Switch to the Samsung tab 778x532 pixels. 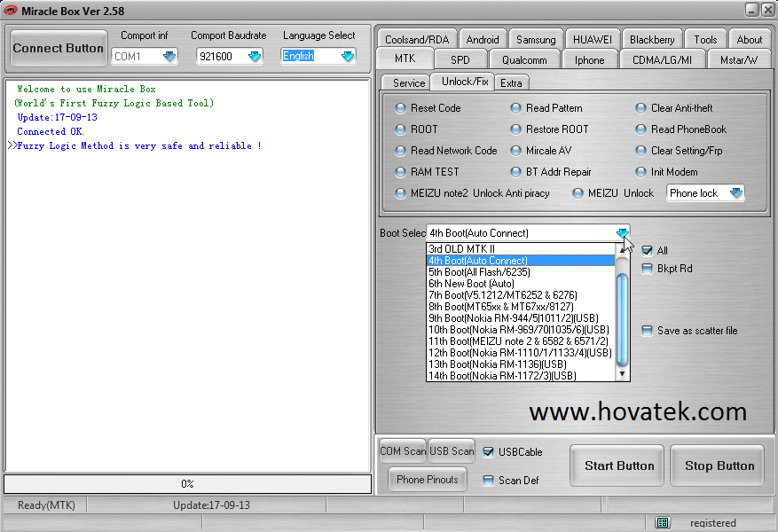[x=536, y=40]
